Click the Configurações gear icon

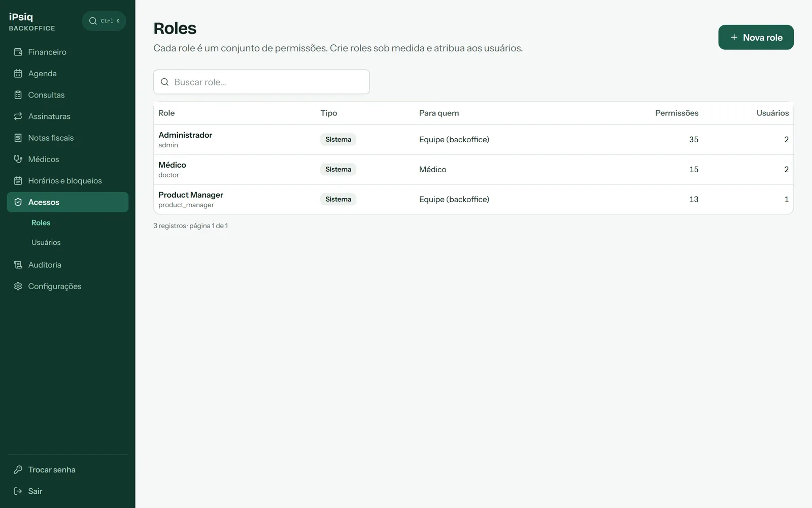[x=18, y=286]
